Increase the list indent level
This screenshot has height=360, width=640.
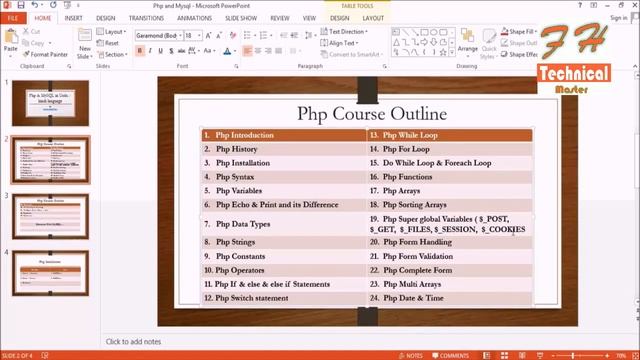[294, 36]
